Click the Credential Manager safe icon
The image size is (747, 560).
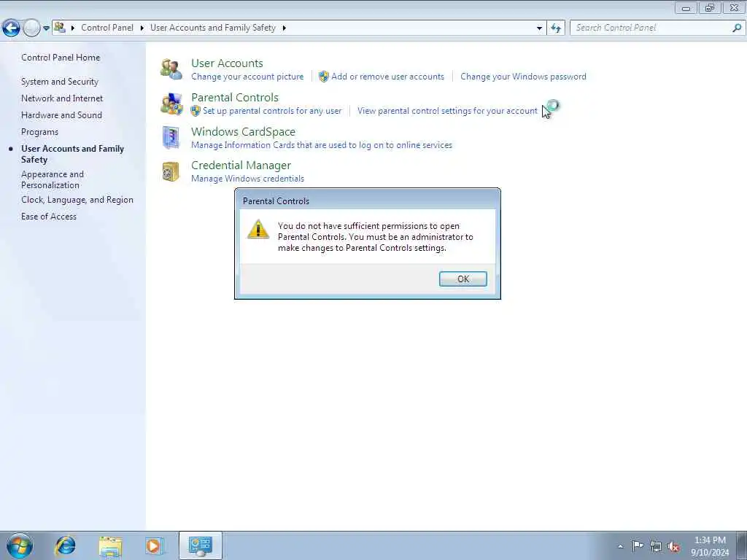click(171, 172)
